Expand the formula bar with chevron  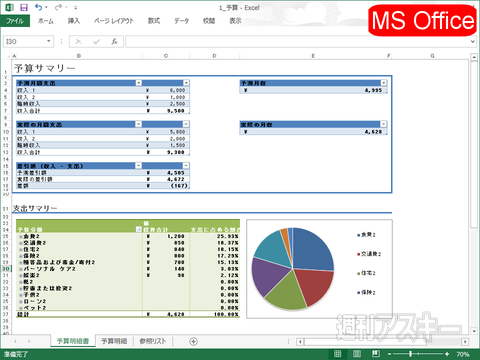473,42
